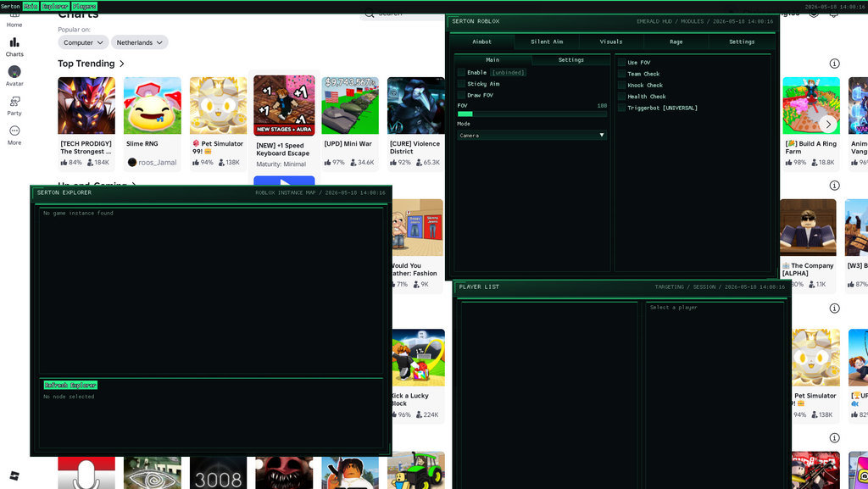Open the Kick a Lucky Block thumbnail
Screen dimensions: 868x489
coord(419,358)
